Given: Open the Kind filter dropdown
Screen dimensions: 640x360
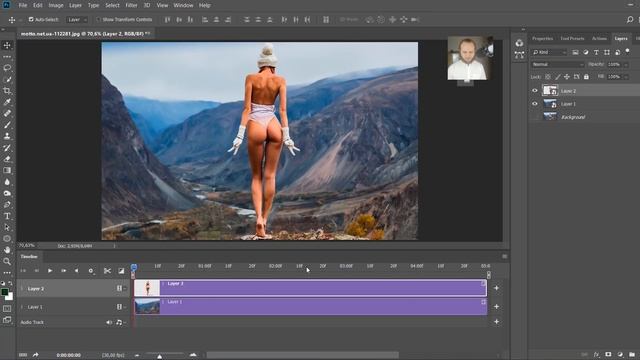Looking at the screenshot, I should pyautogui.click(x=549, y=52).
